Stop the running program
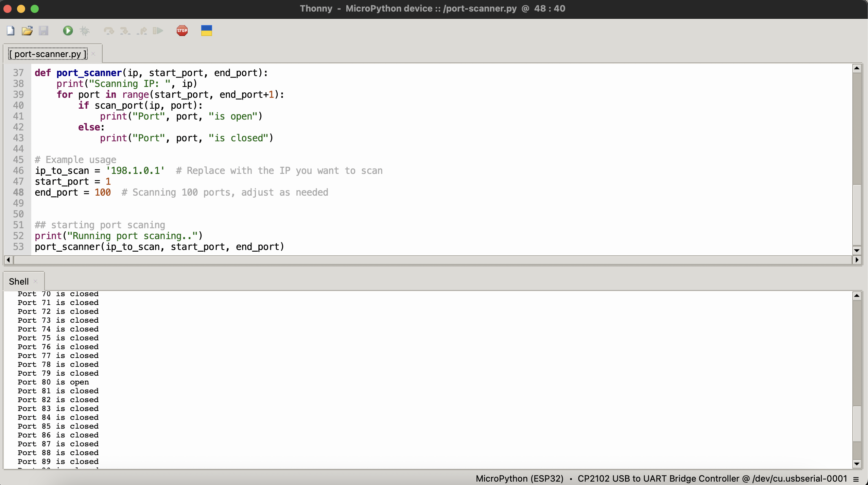This screenshot has height=485, width=868. point(181,30)
